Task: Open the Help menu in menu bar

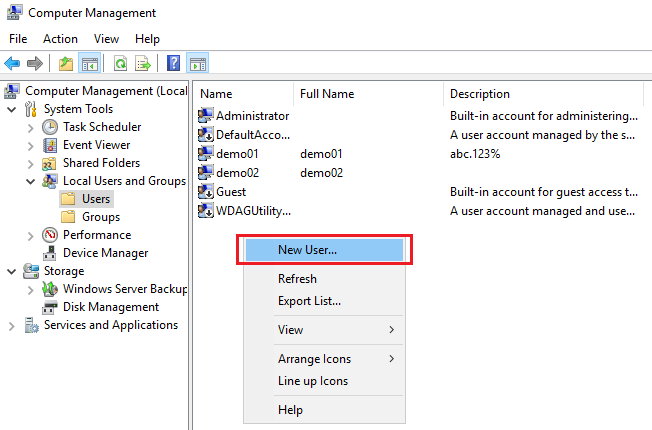Action: 147,39
